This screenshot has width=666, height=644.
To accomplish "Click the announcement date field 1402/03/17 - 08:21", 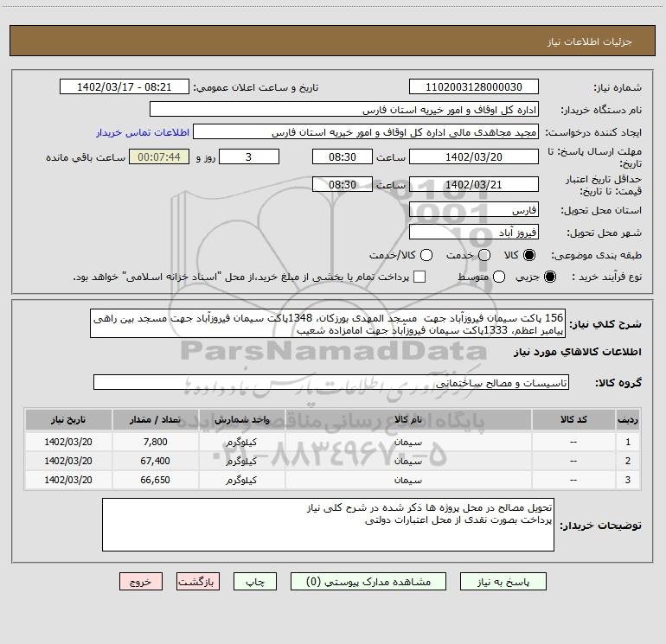I will coord(125,87).
